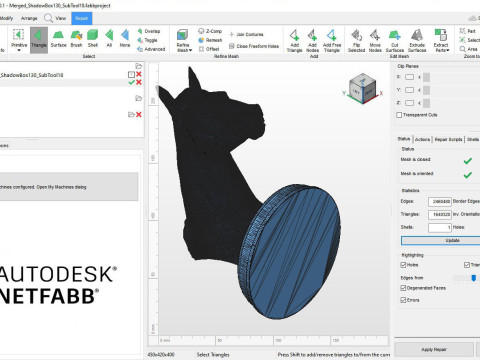Uncheck Errors highlighting
Screen dimensions: 480x360
[403, 300]
